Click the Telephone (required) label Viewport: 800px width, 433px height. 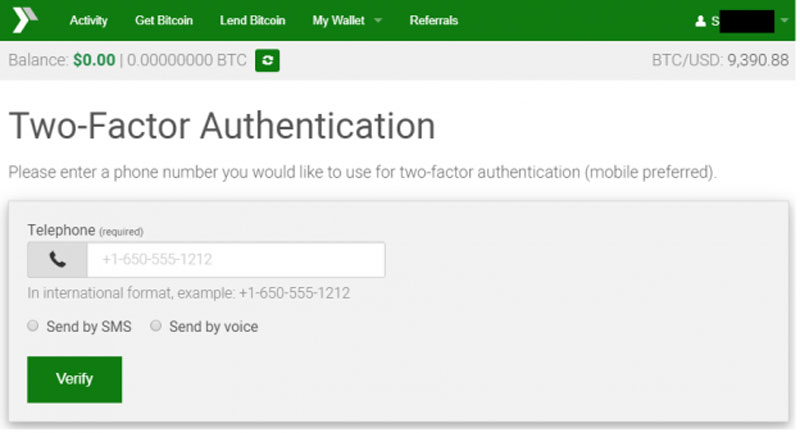(85, 230)
